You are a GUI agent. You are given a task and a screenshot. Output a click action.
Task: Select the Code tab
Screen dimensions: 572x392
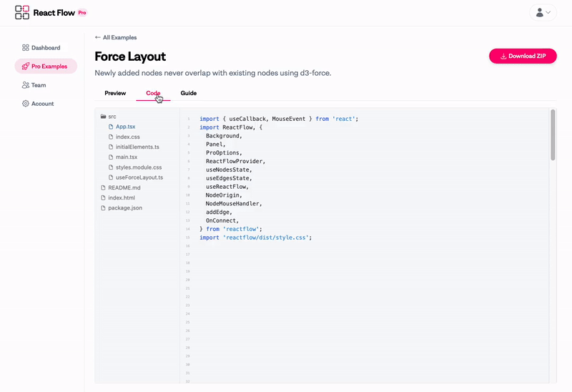point(153,93)
